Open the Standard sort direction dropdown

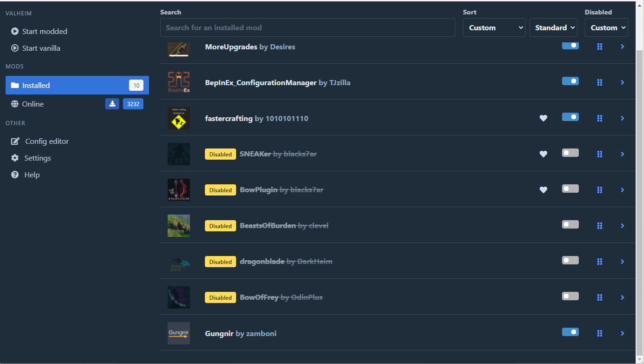[553, 27]
